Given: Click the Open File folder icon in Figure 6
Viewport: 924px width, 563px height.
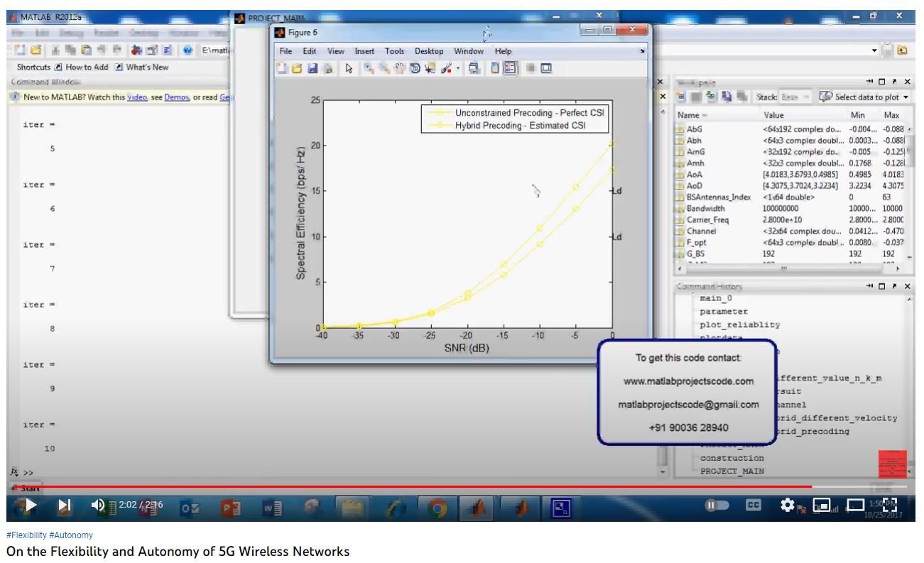Looking at the screenshot, I should 297,69.
